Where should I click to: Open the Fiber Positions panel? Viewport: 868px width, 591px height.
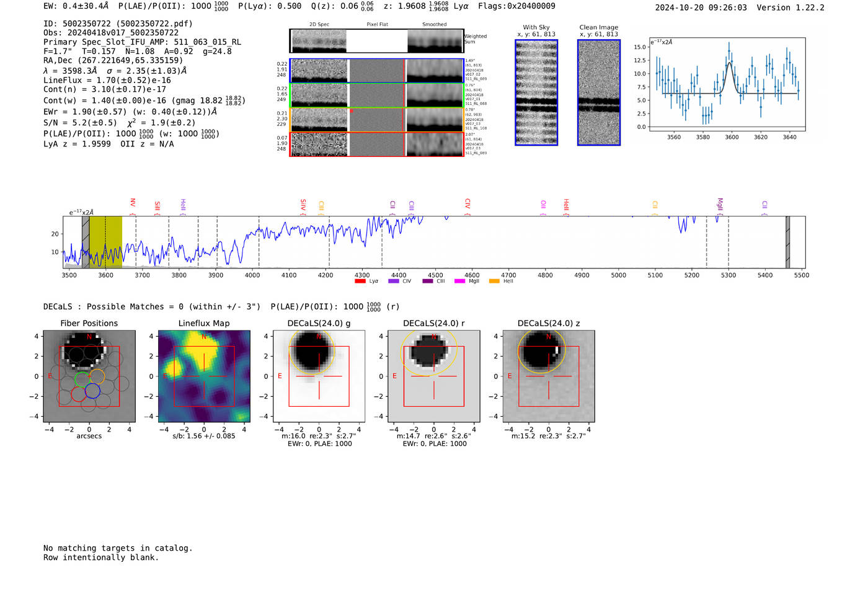coord(89,376)
